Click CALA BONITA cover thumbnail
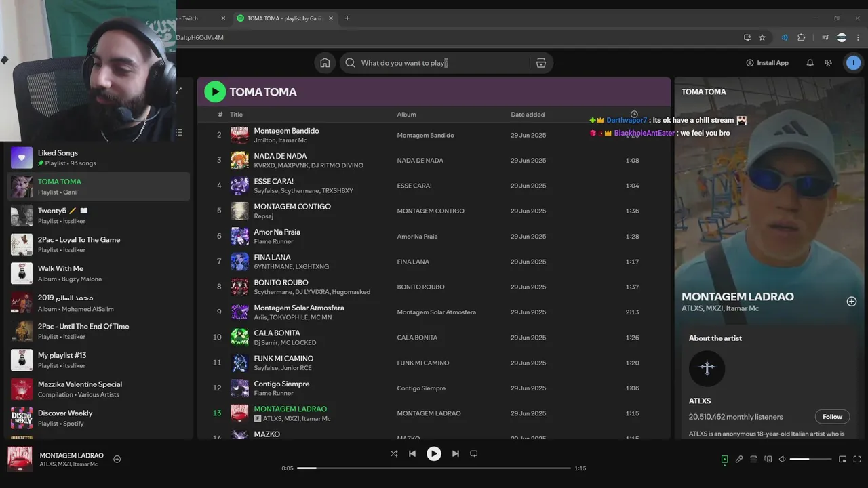This screenshot has width=868, height=488. point(239,338)
